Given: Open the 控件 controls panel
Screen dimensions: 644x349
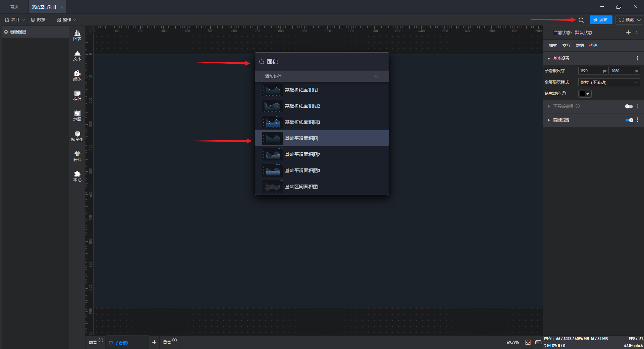Looking at the screenshot, I should 77,96.
